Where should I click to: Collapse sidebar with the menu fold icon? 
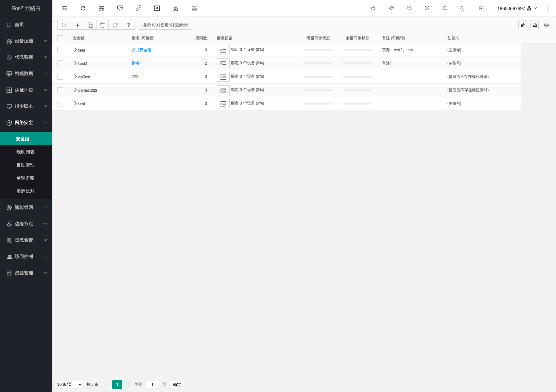click(65, 8)
